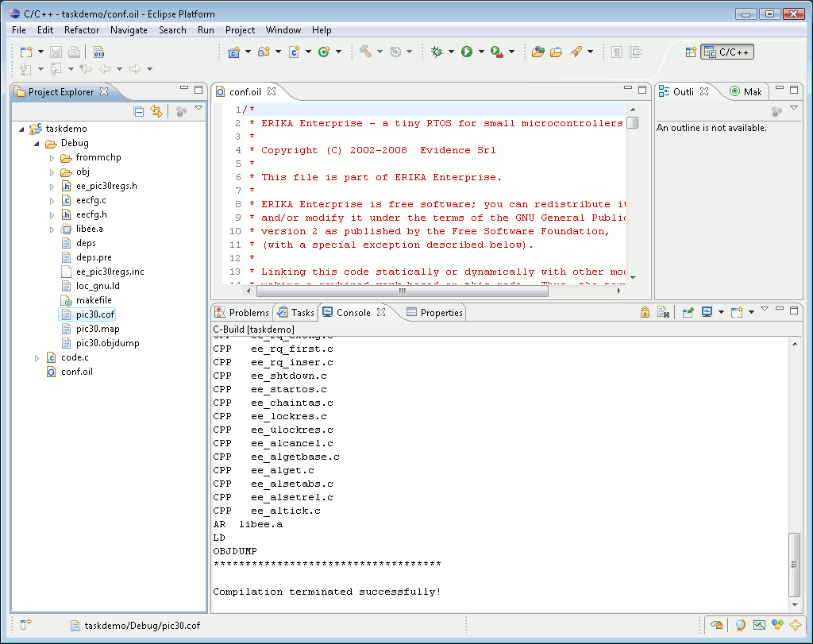Click the New C++ Class icon
Viewport: 813px width, 644px height.
click(x=324, y=52)
